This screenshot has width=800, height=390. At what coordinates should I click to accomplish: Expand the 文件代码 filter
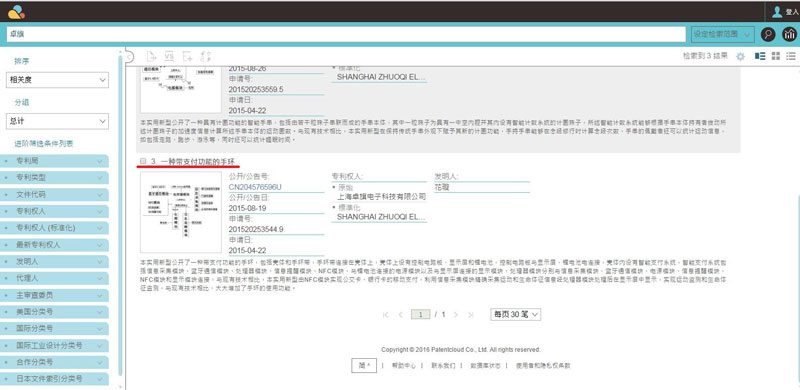pyautogui.click(x=55, y=194)
